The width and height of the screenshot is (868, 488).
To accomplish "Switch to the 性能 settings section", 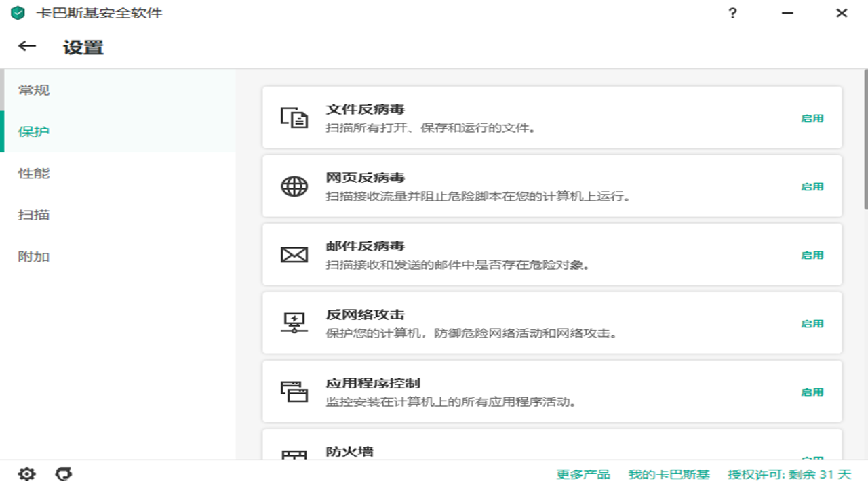I will (34, 174).
